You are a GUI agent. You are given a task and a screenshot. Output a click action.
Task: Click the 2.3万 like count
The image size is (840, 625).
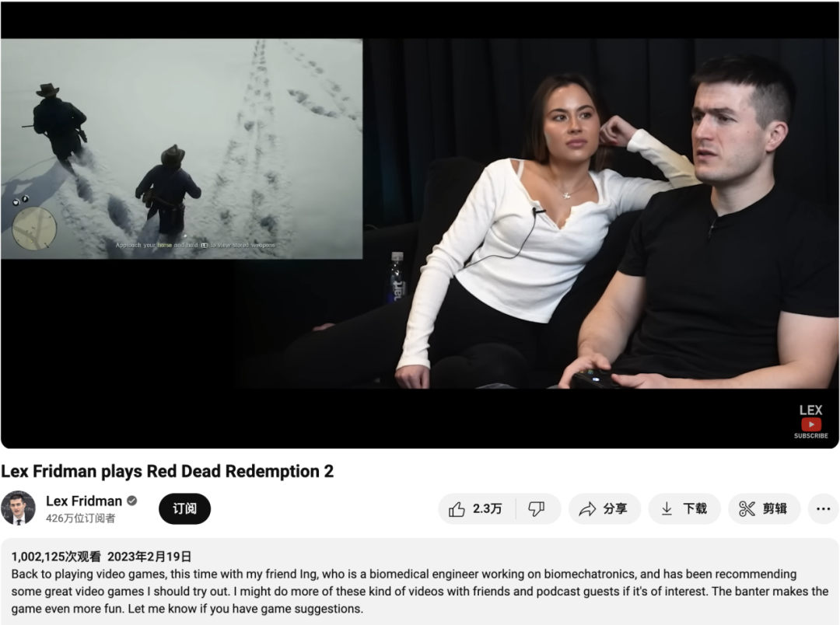(x=487, y=508)
